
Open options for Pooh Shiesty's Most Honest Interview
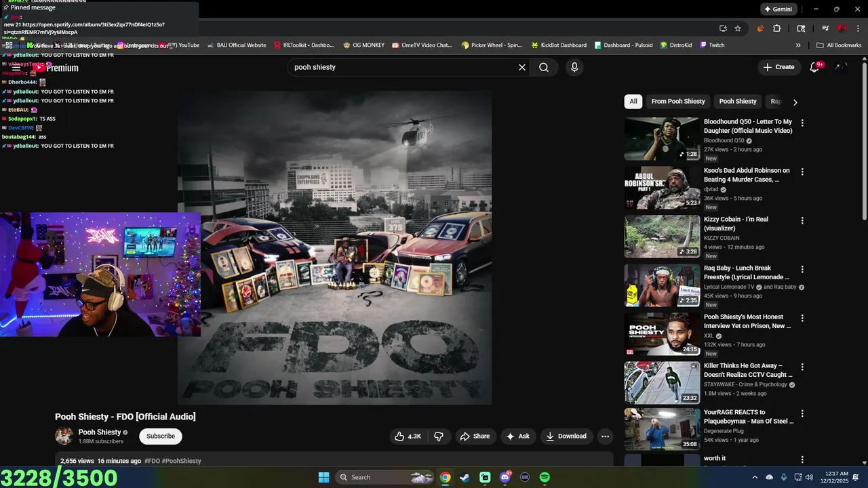click(802, 319)
